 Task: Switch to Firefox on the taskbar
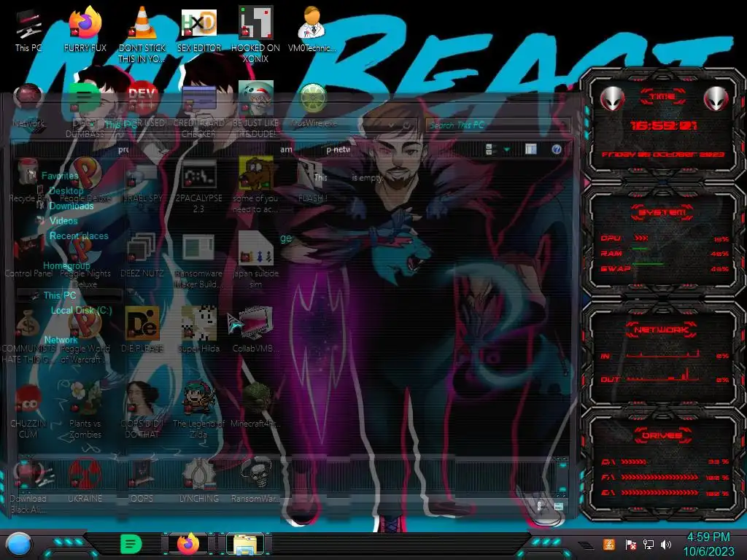point(188,544)
